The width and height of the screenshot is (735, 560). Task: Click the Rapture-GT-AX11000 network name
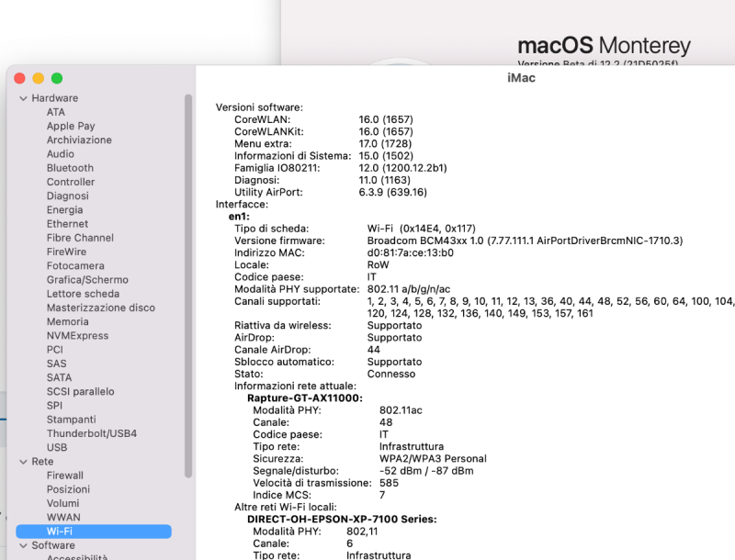tap(305, 398)
